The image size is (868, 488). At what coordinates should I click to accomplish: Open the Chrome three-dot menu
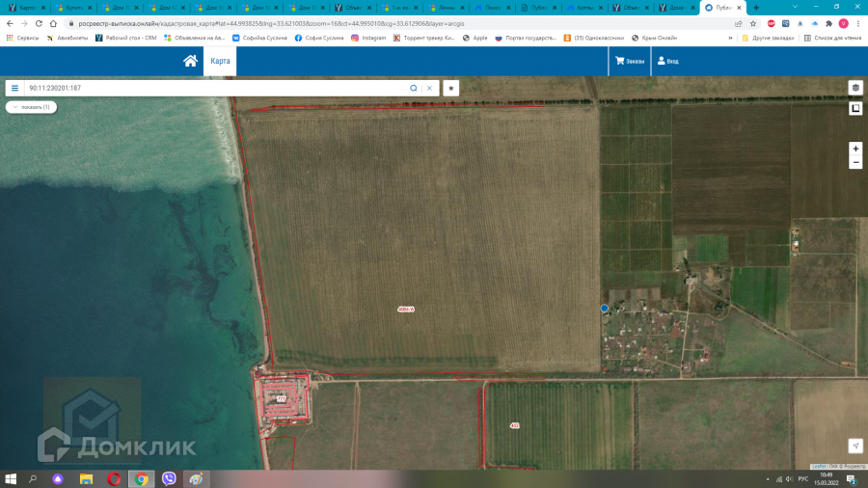[858, 24]
